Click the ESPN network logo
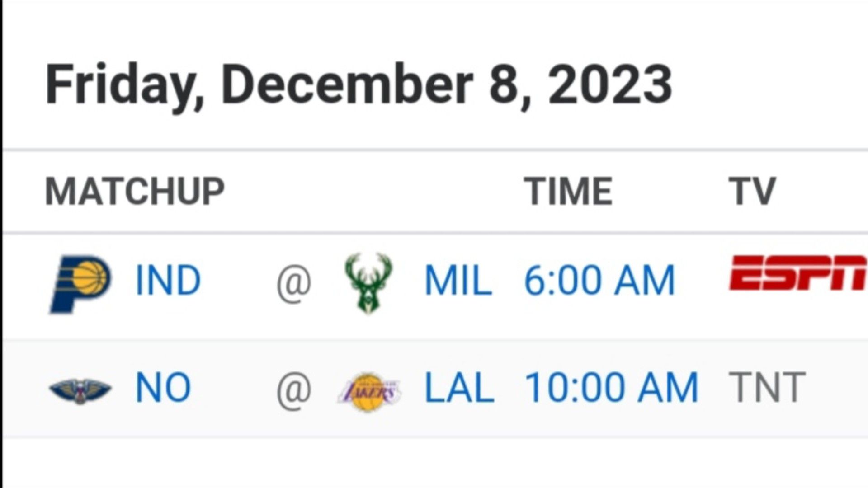 point(797,272)
